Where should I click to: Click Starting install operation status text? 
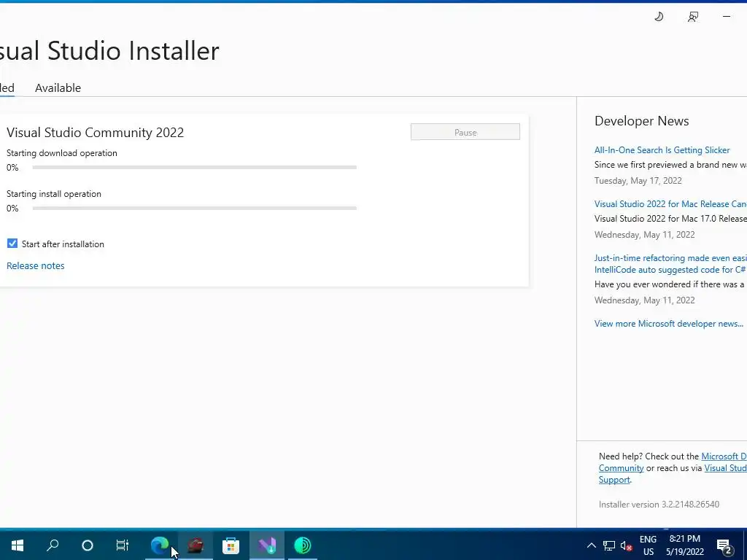[54, 194]
